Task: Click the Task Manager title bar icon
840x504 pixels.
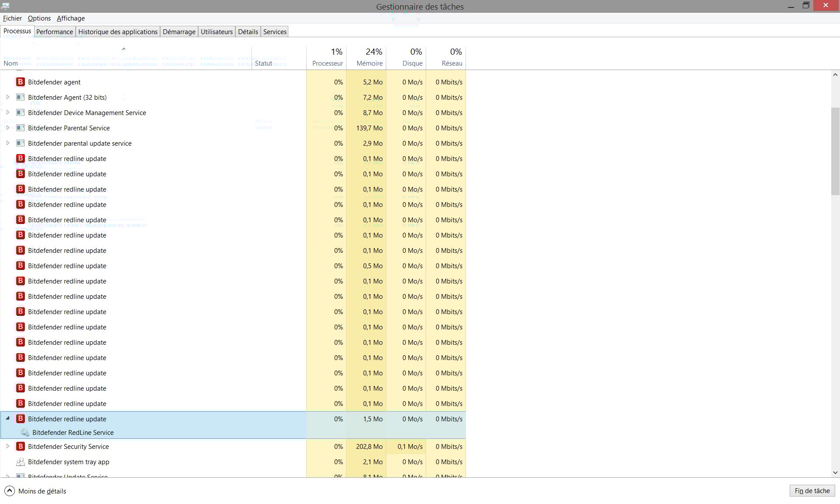Action: [x=5, y=6]
